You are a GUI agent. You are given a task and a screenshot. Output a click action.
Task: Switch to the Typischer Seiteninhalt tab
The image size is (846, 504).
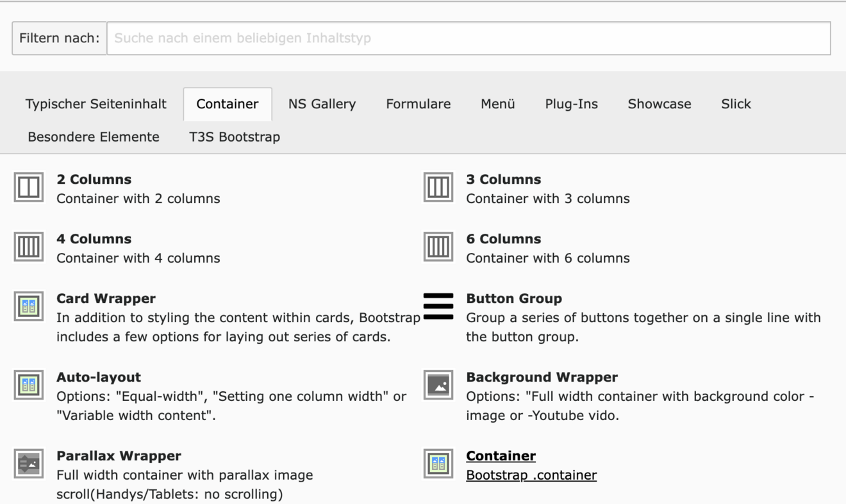coord(96,104)
